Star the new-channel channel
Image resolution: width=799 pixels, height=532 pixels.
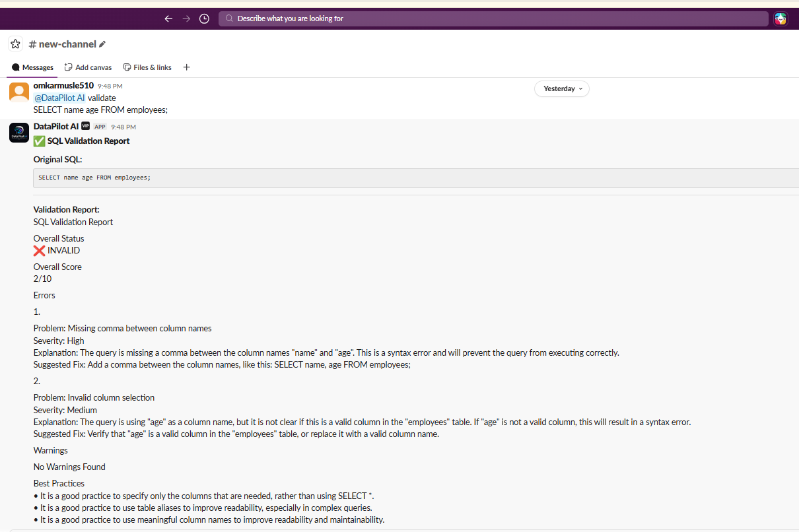tap(16, 44)
